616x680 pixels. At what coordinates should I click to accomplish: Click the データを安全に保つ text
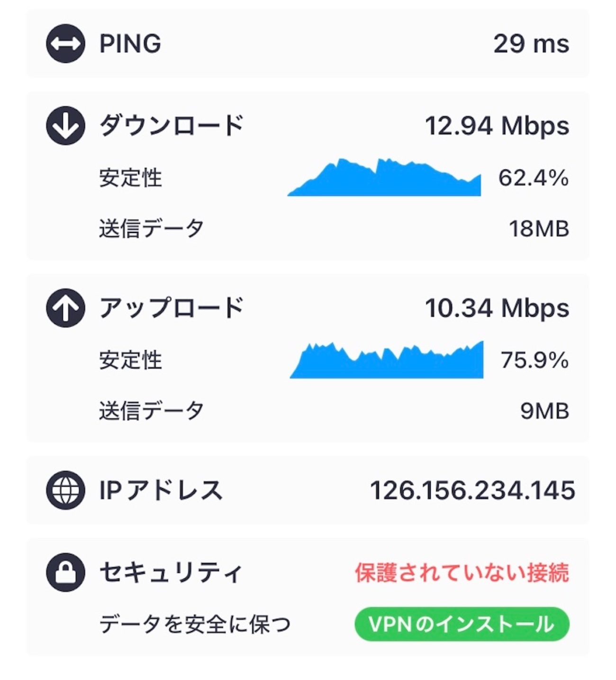194,624
